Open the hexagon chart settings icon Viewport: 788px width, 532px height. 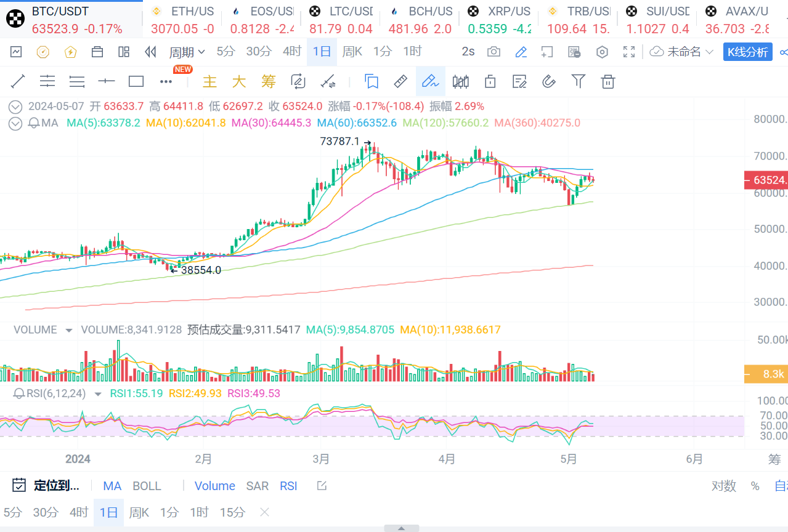(x=602, y=52)
